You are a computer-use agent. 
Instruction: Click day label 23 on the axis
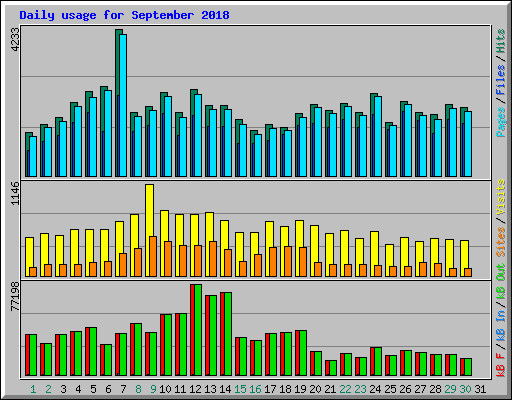[x=360, y=389]
